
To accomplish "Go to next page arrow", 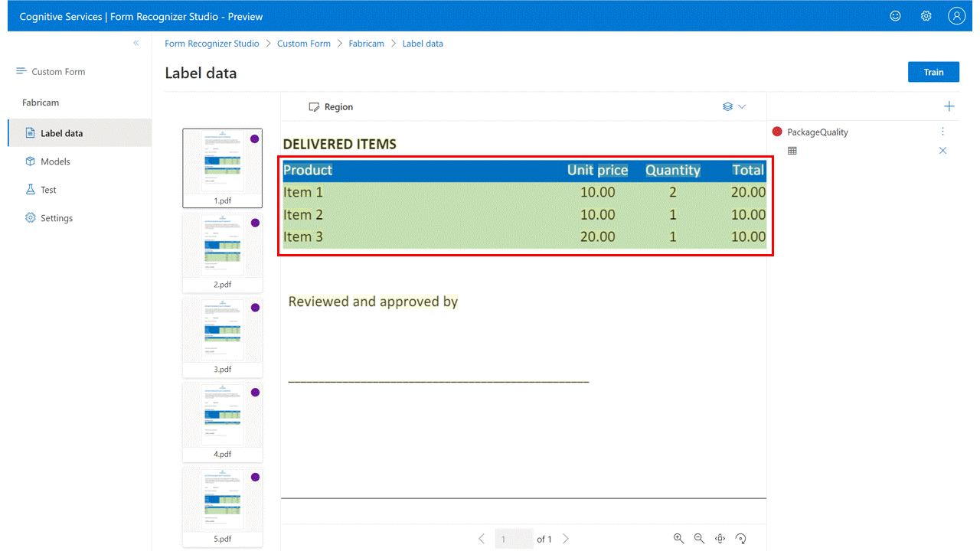I will pyautogui.click(x=566, y=539).
